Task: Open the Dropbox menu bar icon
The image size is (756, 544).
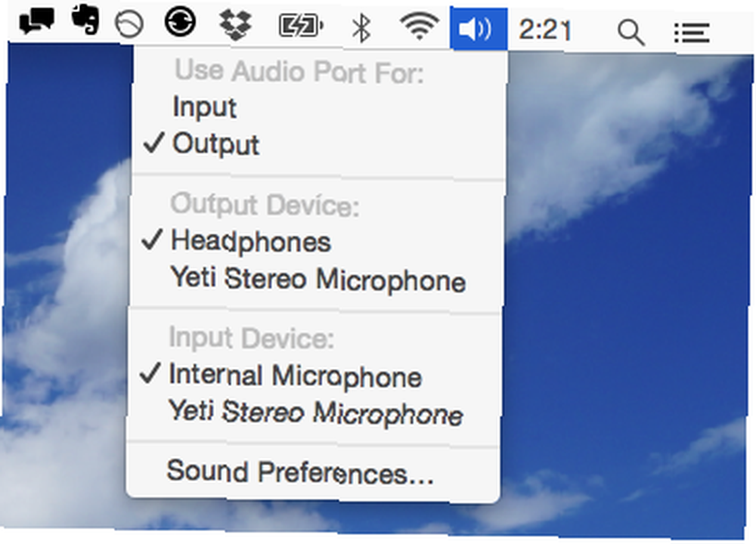Action: click(x=235, y=24)
